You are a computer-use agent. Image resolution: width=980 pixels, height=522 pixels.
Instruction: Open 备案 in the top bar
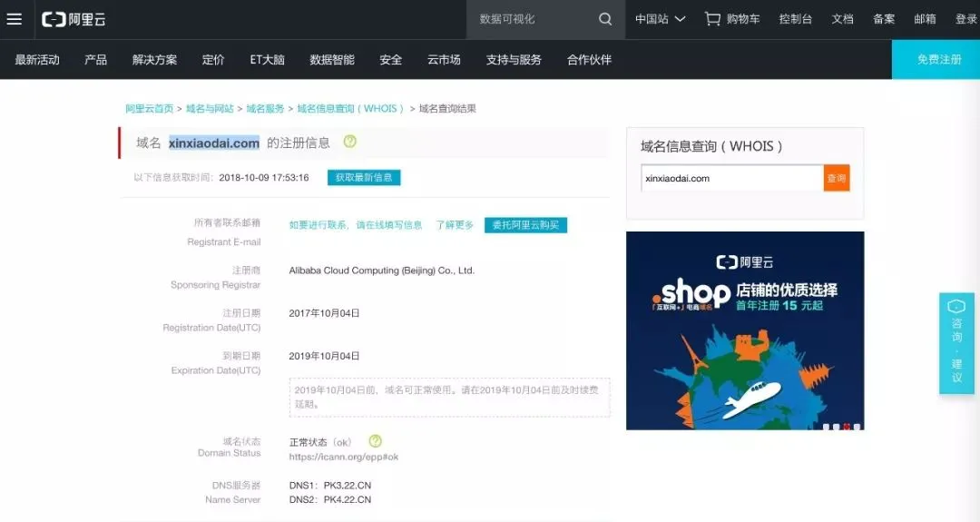point(884,19)
